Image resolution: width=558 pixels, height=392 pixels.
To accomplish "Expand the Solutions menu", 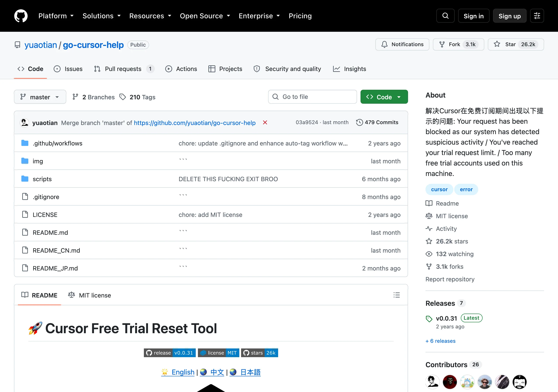I will coord(102,16).
